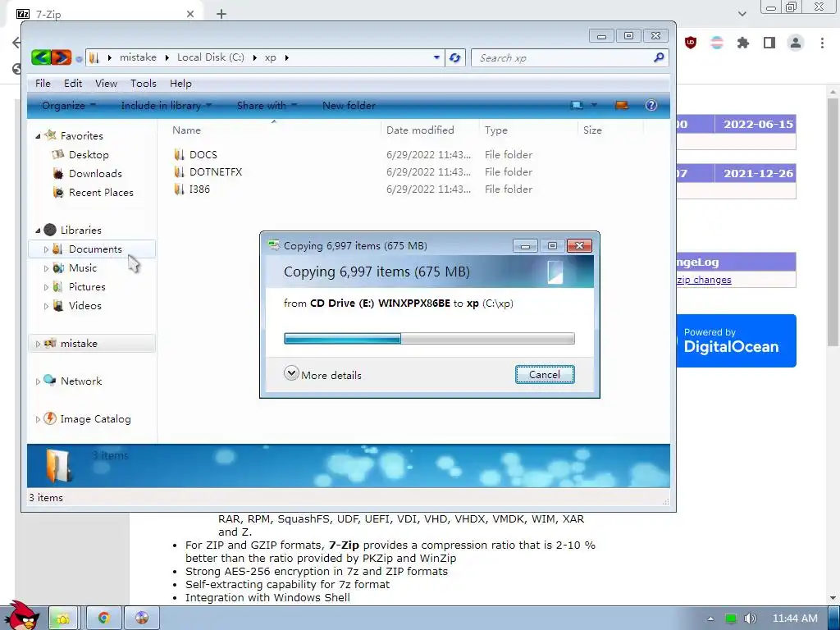This screenshot has height=630, width=840.
Task: Open a new Chrome tab with plus
Action: [221, 14]
